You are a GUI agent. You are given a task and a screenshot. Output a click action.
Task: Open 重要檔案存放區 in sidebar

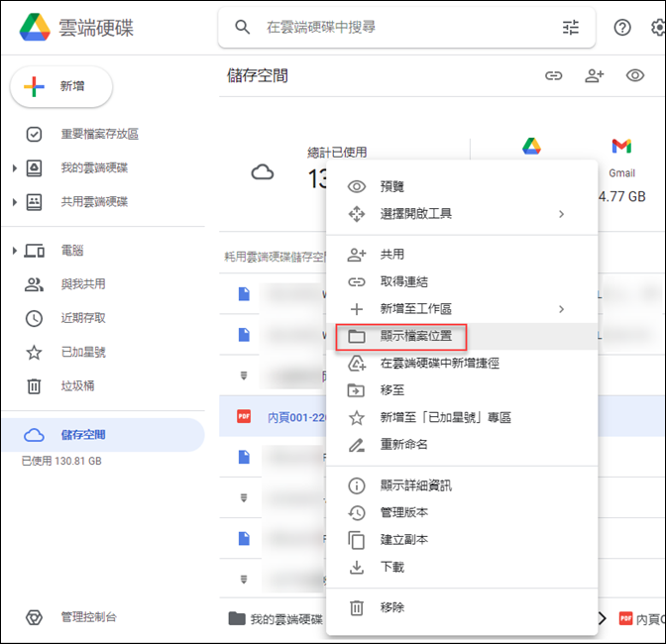point(100,134)
